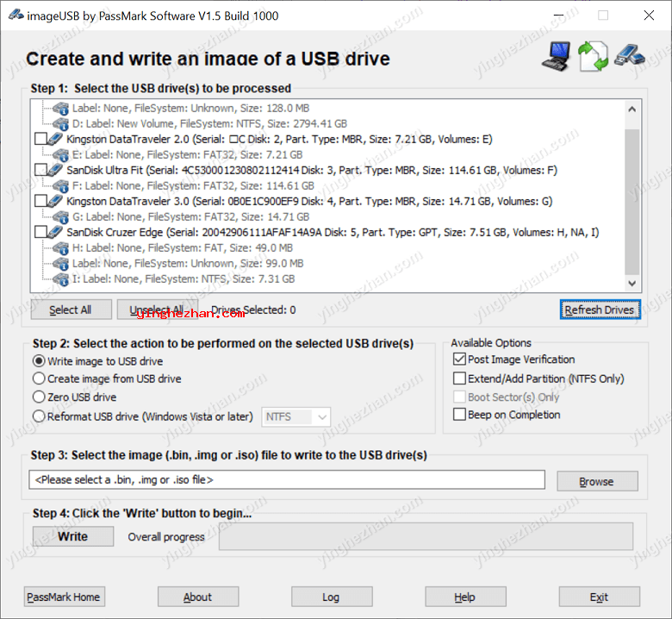
Task: Click the SanDisk Cruzer Edge USB drive icon
Action: (55, 232)
